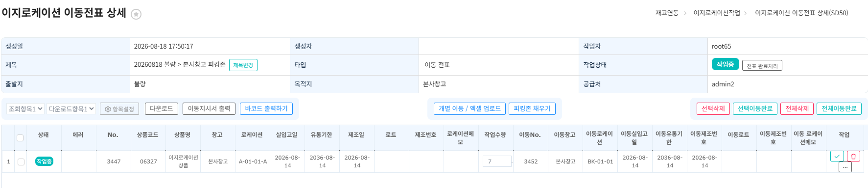Go to 재고연동 breadcrumb
Image resolution: width=868 pixels, height=188 pixels.
(667, 13)
